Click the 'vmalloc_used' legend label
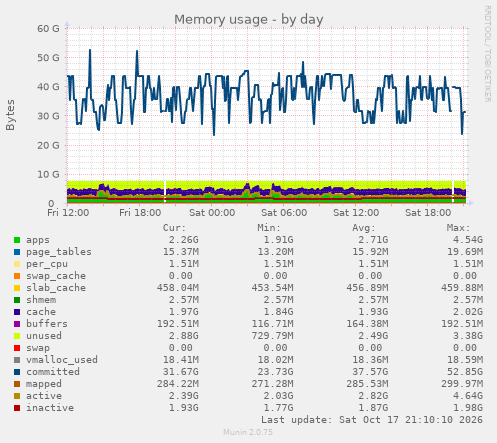 click(x=62, y=360)
